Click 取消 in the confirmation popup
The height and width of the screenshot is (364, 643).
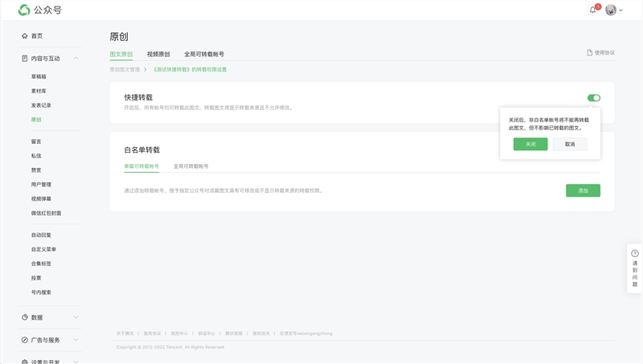click(569, 145)
